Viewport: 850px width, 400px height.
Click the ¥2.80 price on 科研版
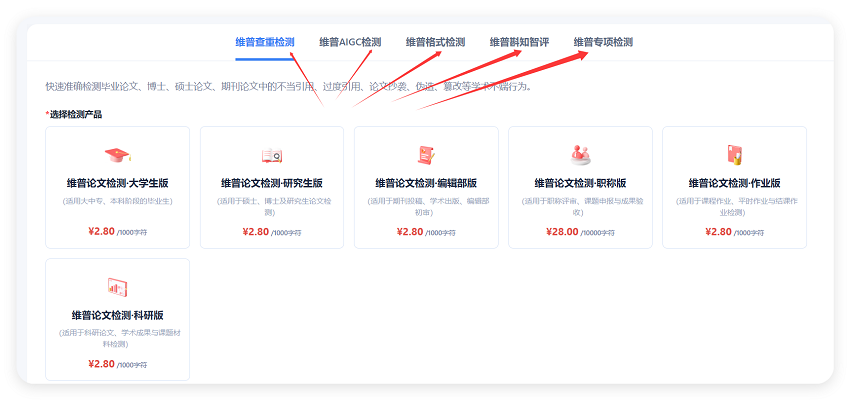coord(101,364)
